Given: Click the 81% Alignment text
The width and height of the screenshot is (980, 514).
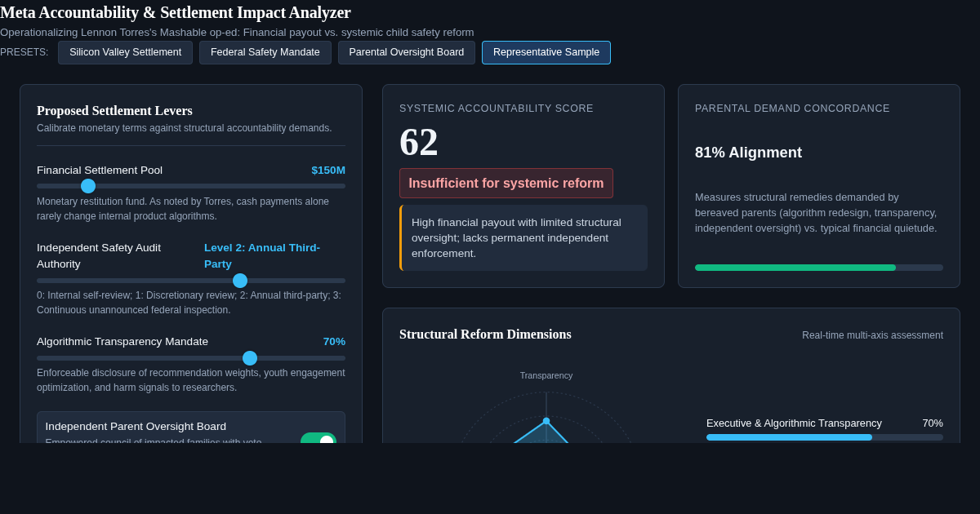Looking at the screenshot, I should click(x=748, y=153).
